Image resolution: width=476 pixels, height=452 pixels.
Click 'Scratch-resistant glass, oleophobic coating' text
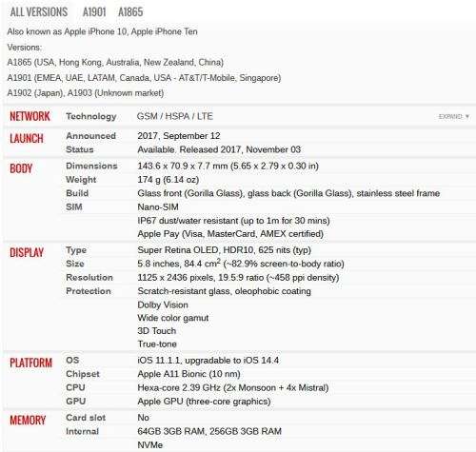(x=224, y=291)
